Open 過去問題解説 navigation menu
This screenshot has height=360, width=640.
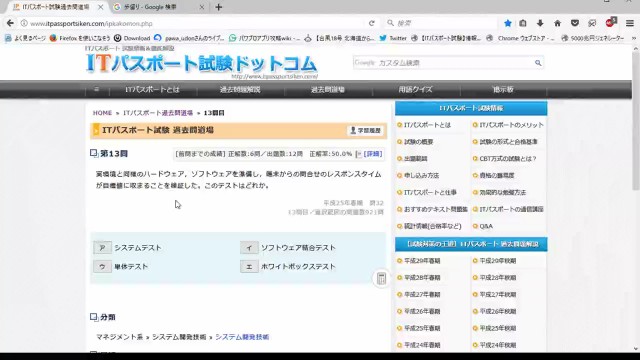click(x=240, y=89)
